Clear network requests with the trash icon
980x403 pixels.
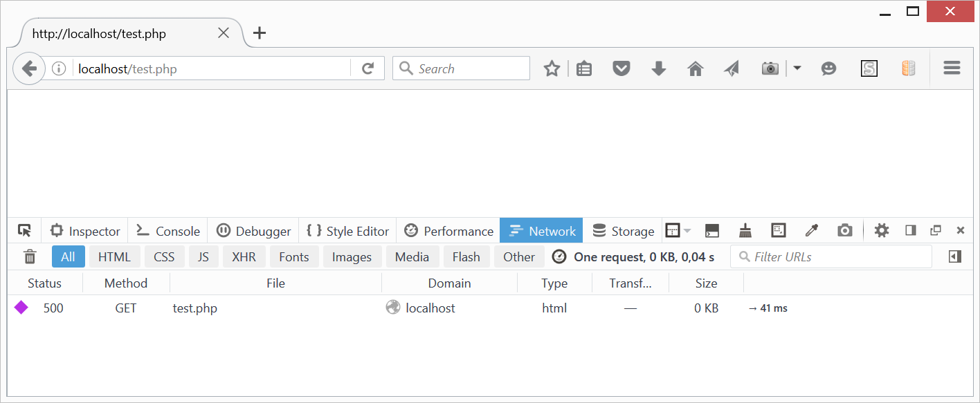click(x=30, y=257)
